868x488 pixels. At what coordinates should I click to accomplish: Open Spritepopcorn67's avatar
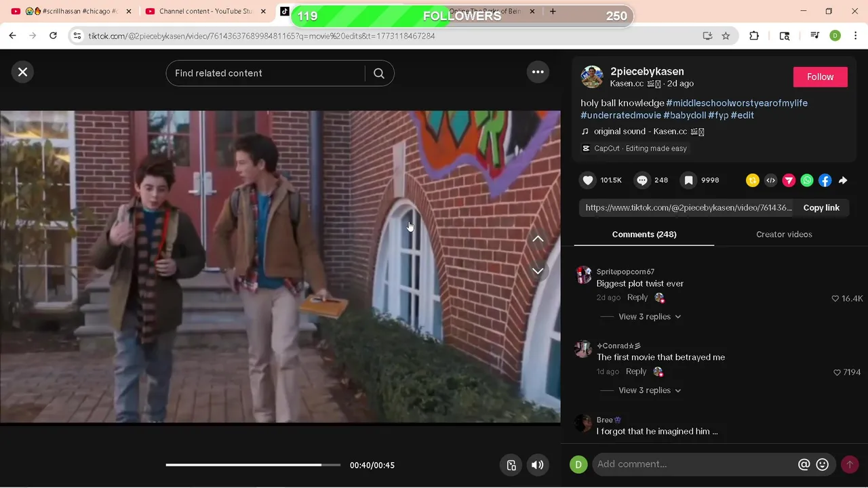(583, 274)
